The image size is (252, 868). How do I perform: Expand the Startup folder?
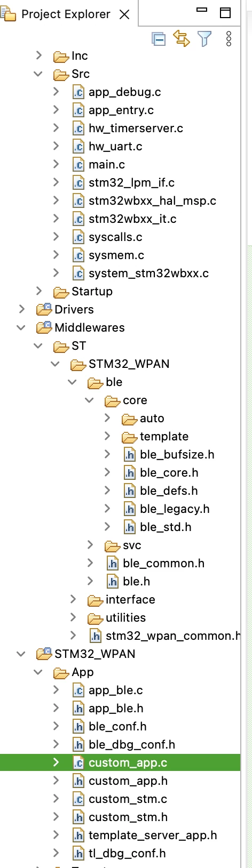38,291
